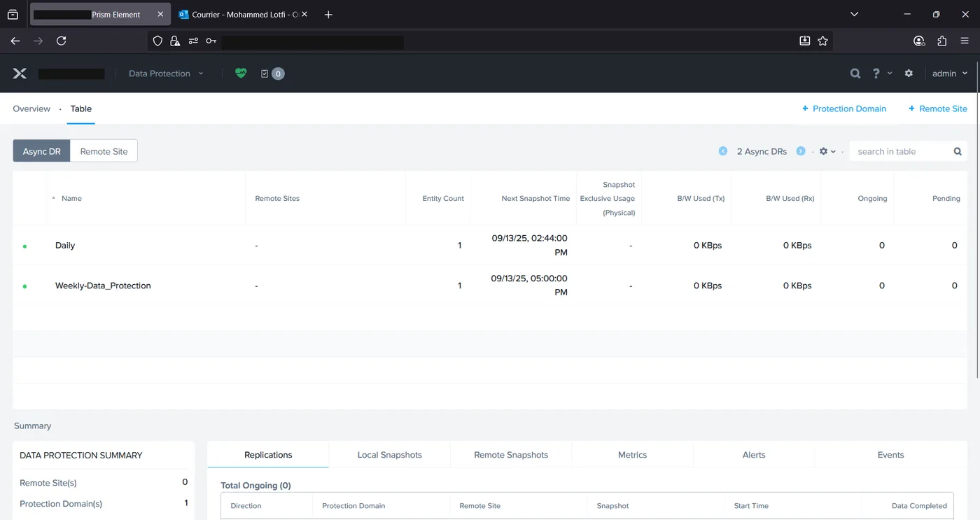Click the padlock site security icon
980x520 pixels.
tap(175, 41)
